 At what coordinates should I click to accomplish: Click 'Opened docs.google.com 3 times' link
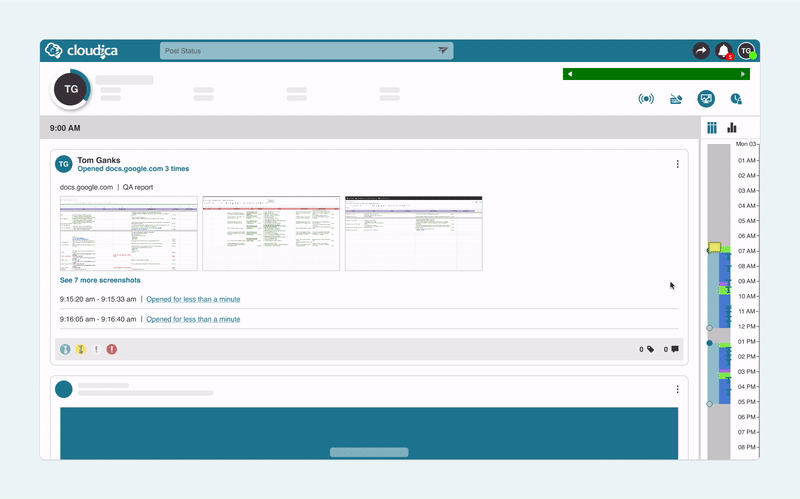[133, 168]
